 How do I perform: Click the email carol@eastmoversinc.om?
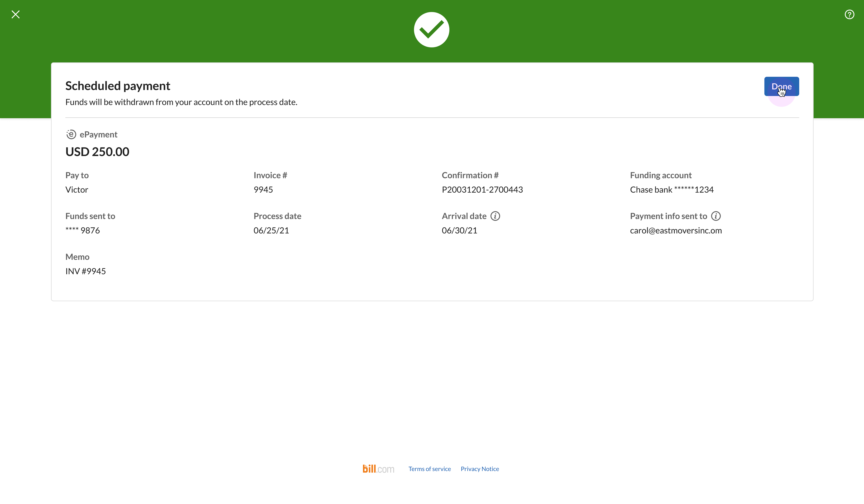click(676, 230)
